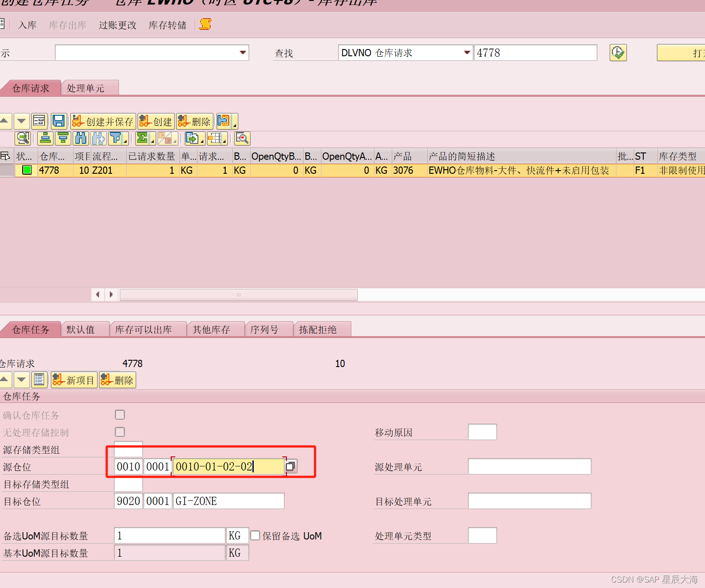Click the 新项目 button
The image size is (705, 588).
coord(74,380)
